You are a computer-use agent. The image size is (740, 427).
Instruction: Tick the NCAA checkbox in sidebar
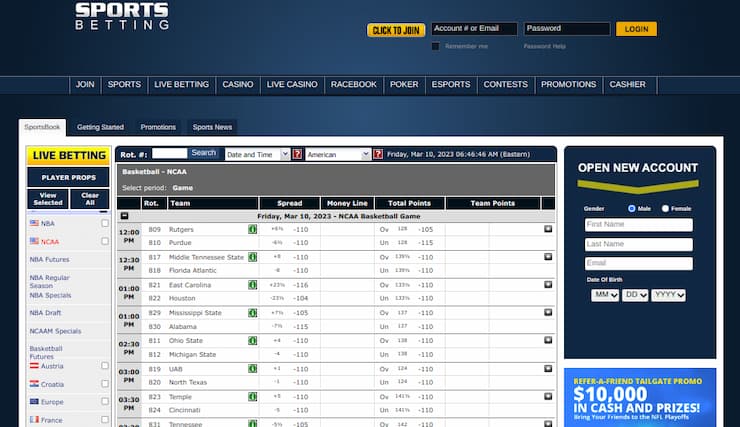105,241
